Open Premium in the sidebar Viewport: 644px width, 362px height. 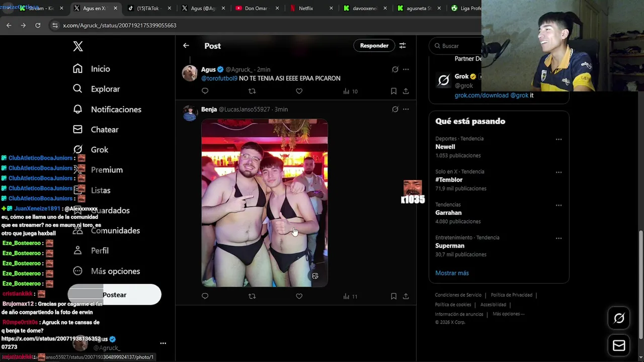(x=98, y=170)
